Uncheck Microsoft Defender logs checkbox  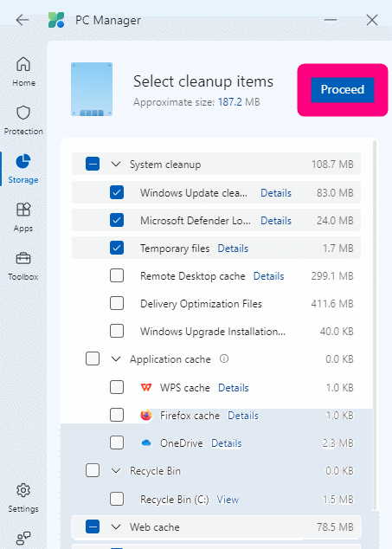(117, 220)
